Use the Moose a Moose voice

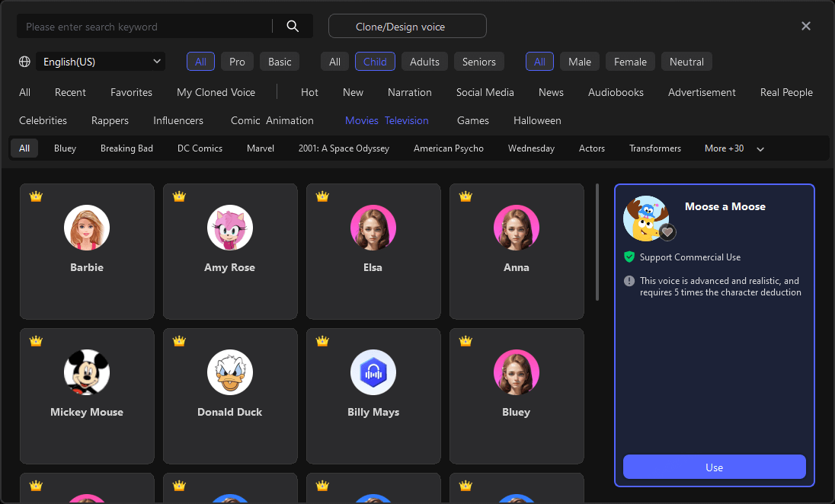click(x=714, y=467)
